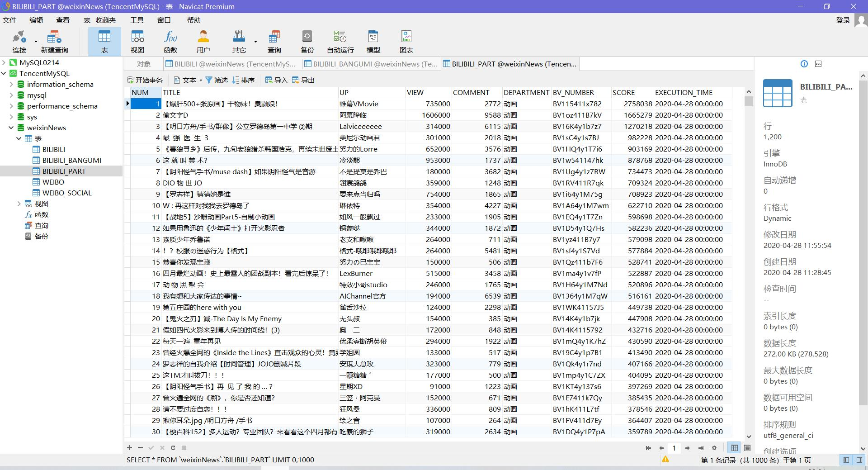Open the 用户 user toolbar icon
The image size is (868, 470).
[x=203, y=42]
